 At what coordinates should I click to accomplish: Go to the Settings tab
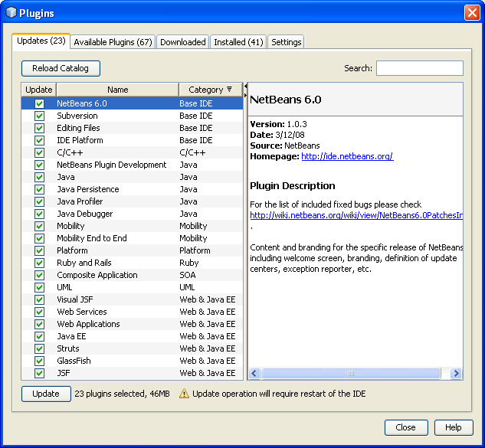tap(286, 42)
